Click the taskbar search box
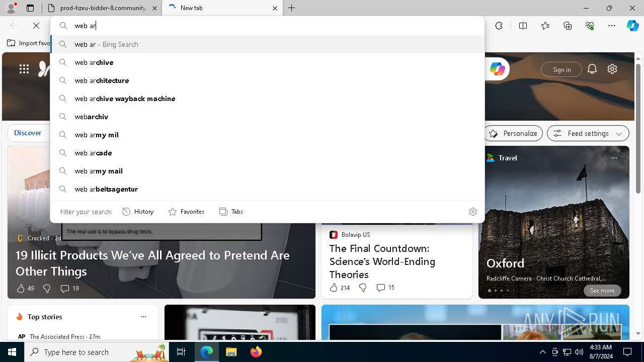This screenshot has height=362, width=644. (97, 352)
